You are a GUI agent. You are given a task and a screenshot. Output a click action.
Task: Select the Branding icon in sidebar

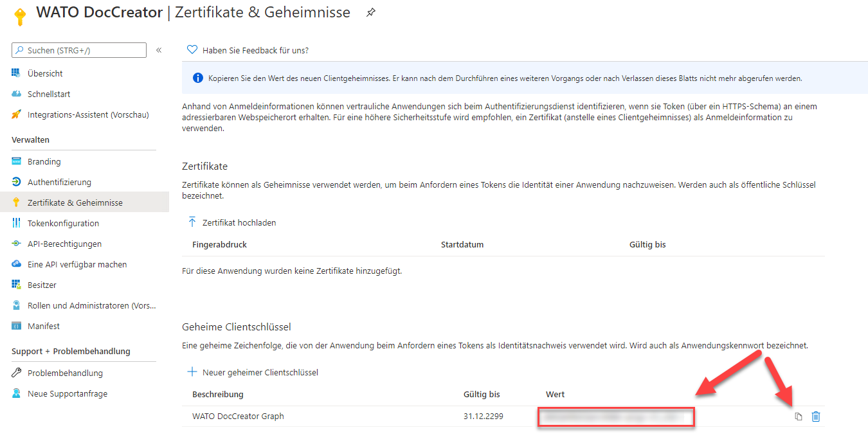[17, 161]
